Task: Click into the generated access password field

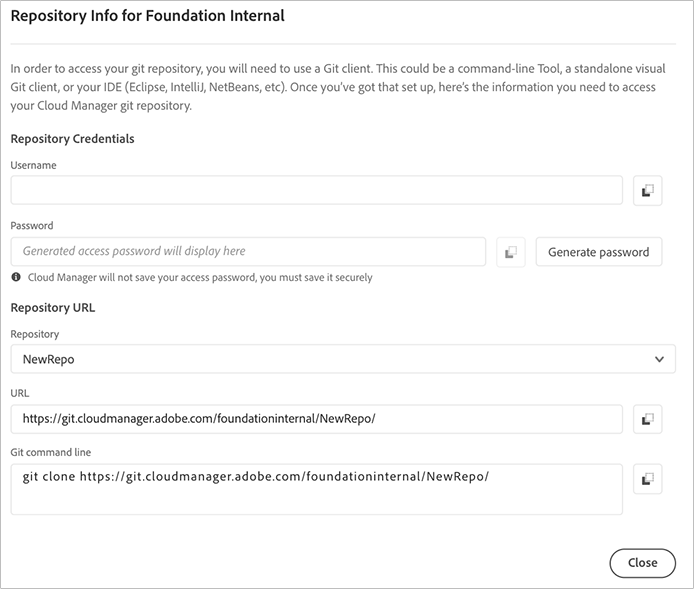Action: point(248,252)
